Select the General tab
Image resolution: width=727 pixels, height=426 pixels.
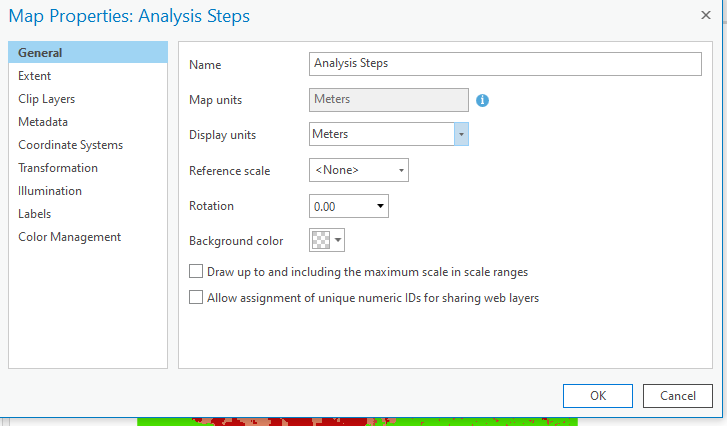click(x=41, y=53)
